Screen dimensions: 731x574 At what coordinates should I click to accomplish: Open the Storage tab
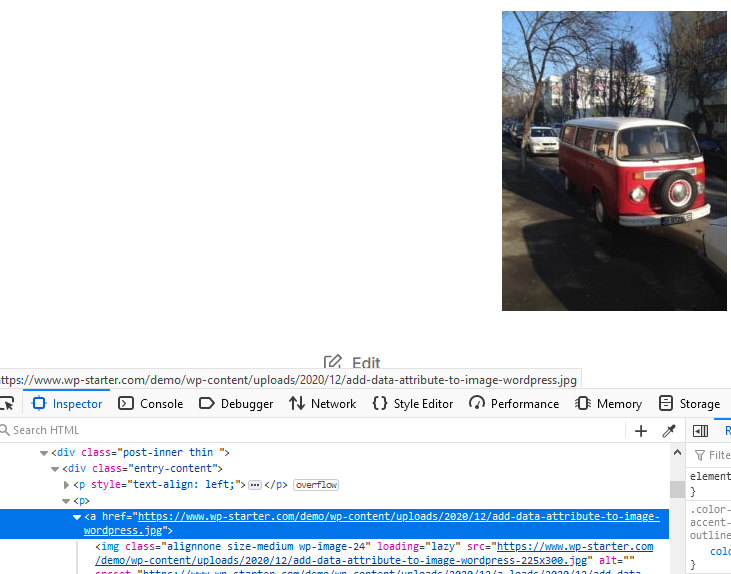point(690,403)
